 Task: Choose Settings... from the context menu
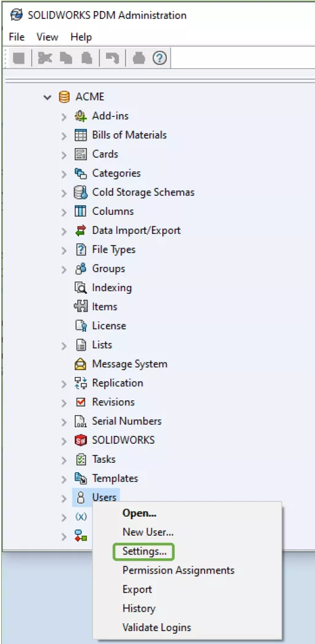pyautogui.click(x=145, y=552)
